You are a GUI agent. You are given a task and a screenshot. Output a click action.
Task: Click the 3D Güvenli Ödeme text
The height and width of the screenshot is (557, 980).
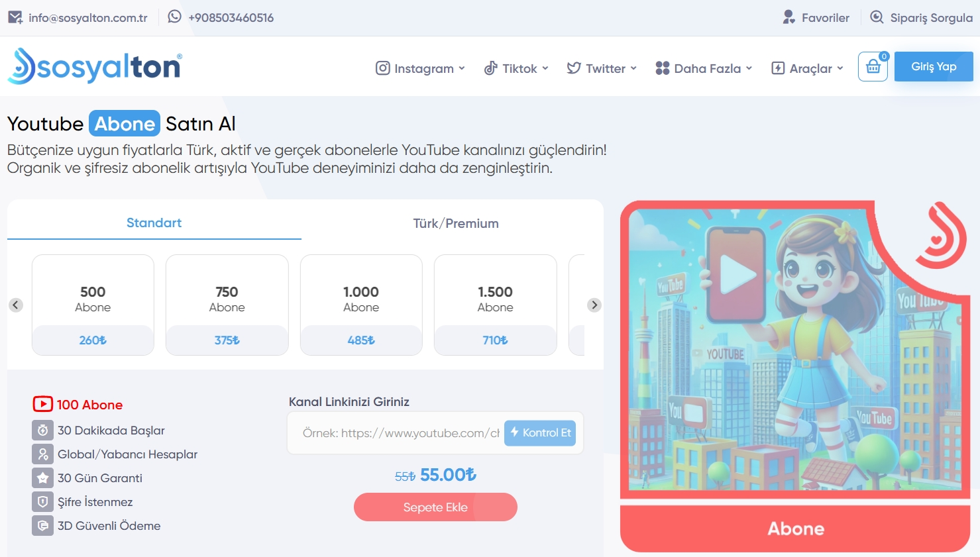(109, 526)
